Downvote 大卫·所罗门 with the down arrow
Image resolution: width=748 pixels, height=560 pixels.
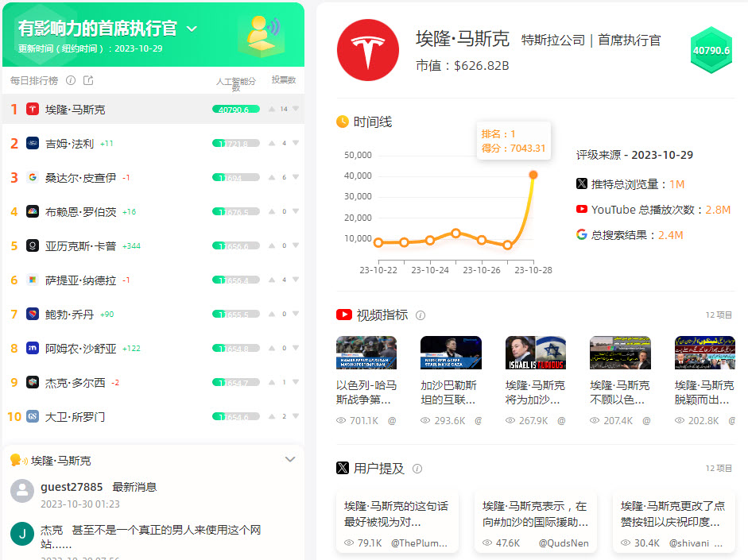pyautogui.click(x=296, y=416)
